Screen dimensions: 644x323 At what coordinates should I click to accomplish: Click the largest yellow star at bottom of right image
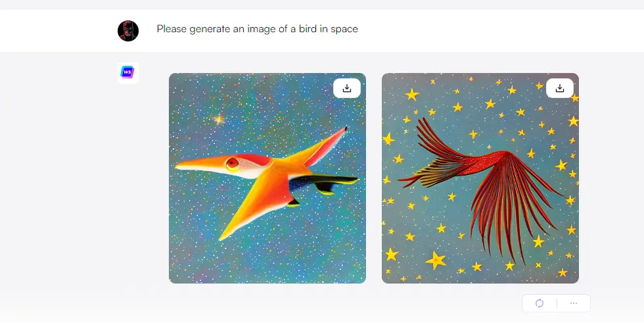coord(435,260)
